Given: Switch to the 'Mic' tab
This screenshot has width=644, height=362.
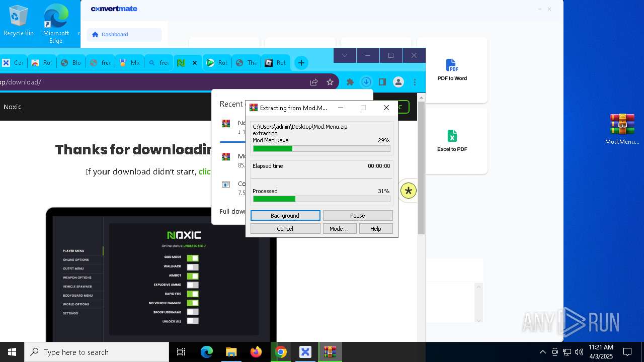Looking at the screenshot, I should click(129, 63).
